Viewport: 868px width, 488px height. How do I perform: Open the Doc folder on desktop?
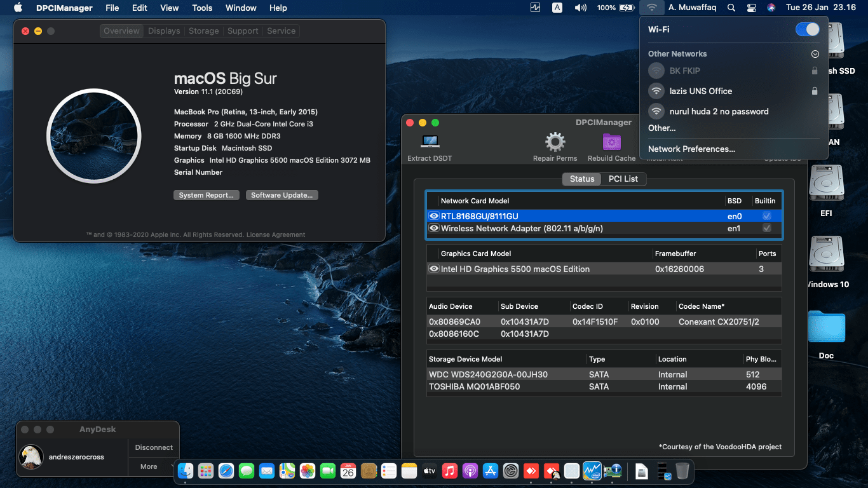[x=826, y=326]
